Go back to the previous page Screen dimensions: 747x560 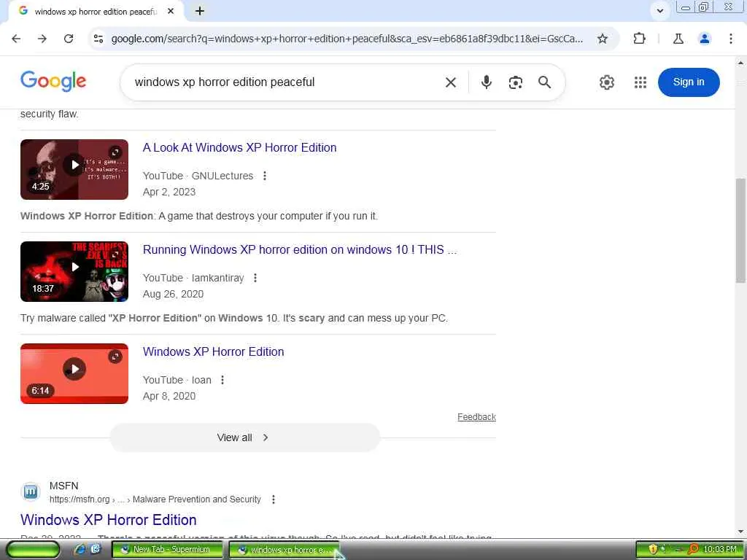pos(16,39)
